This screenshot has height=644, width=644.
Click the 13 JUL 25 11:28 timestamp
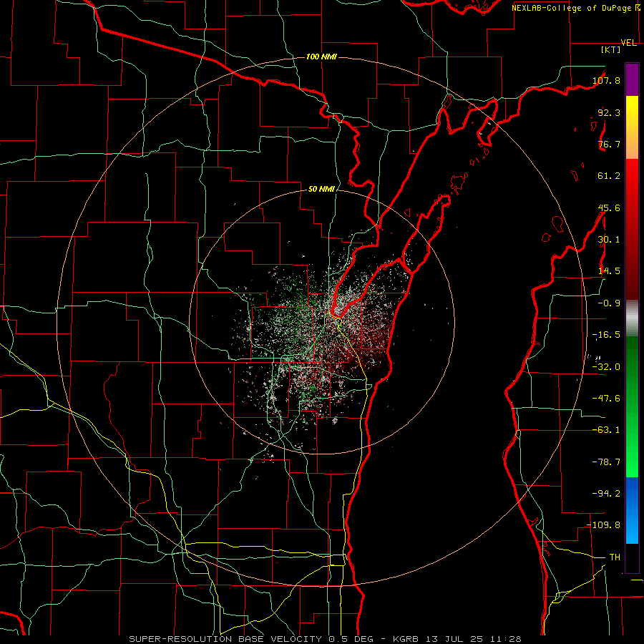click(x=473, y=639)
